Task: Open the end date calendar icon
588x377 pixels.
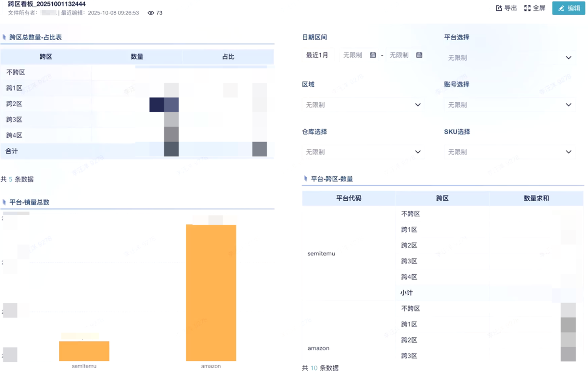Action: coord(419,55)
